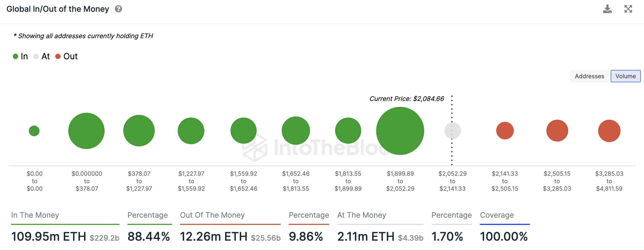Click the help question mark icon
Viewport: 644px width, 250px height.
click(x=118, y=9)
